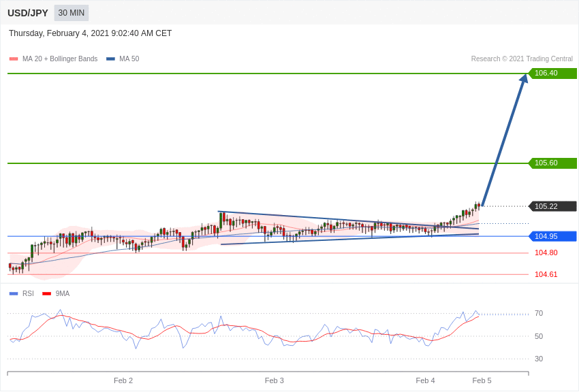Viewport: 579px width, 392px height.
Task: Click the USD/JPY pair title
Action: [28, 13]
